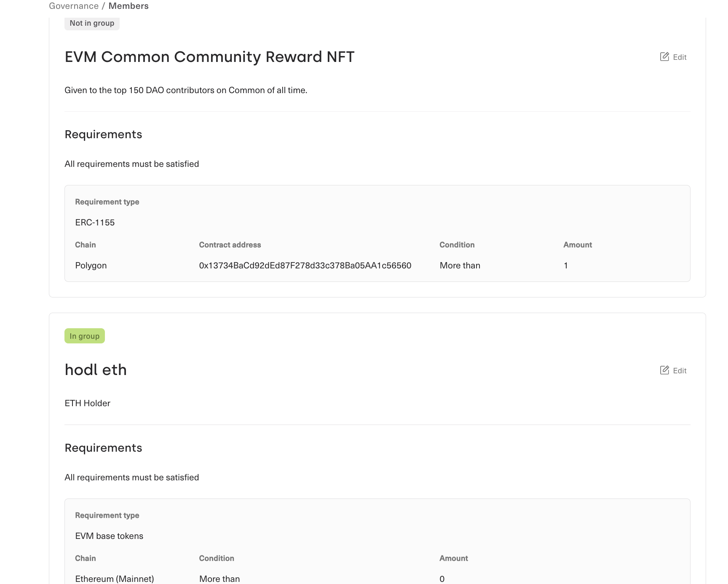Viewport: 728px width, 584px height.
Task: Click the 'top 150 DAO contributors' description
Action: tap(186, 90)
